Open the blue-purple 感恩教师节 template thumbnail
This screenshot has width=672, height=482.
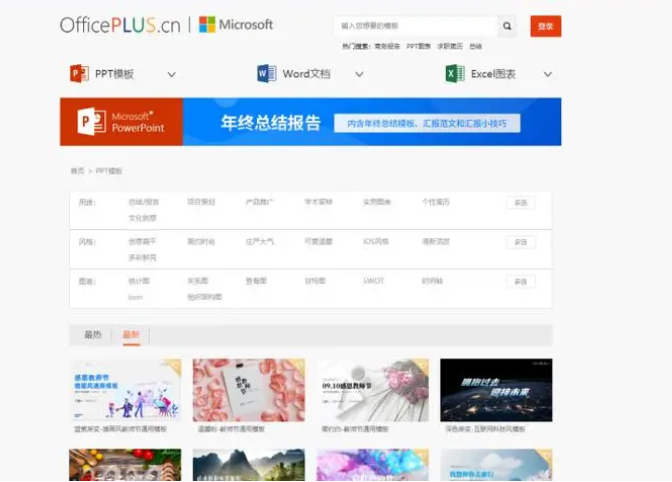pos(125,390)
